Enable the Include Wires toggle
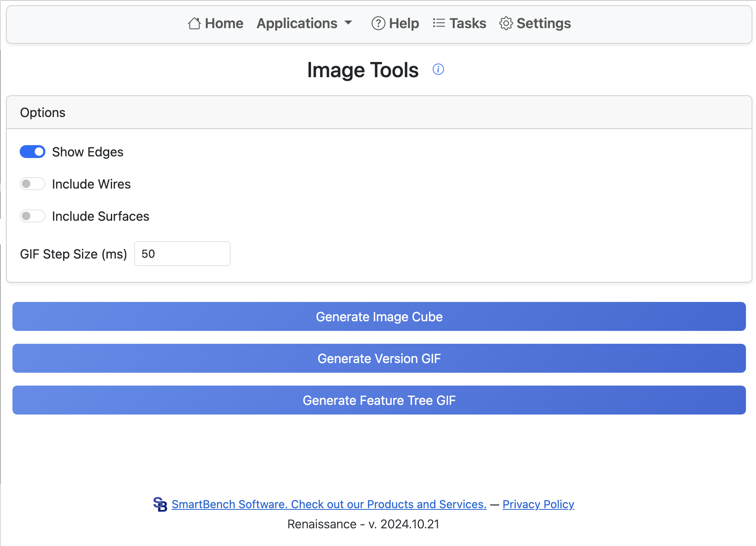 [x=33, y=184]
